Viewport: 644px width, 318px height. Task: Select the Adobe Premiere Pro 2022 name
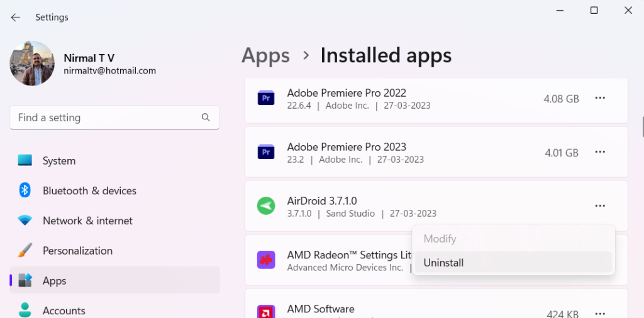tap(347, 93)
